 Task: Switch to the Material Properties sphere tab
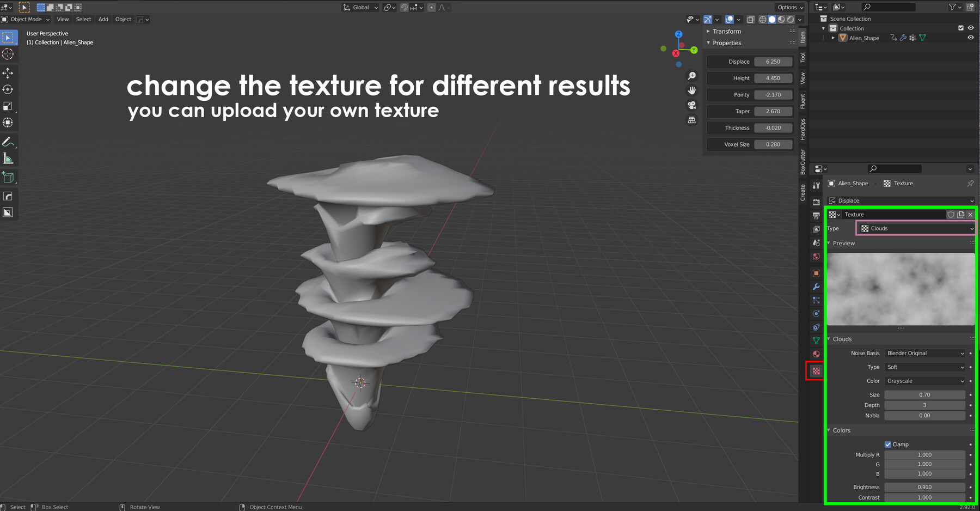pos(816,354)
